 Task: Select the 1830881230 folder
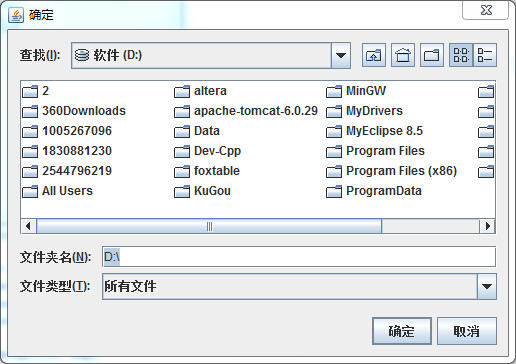point(67,151)
